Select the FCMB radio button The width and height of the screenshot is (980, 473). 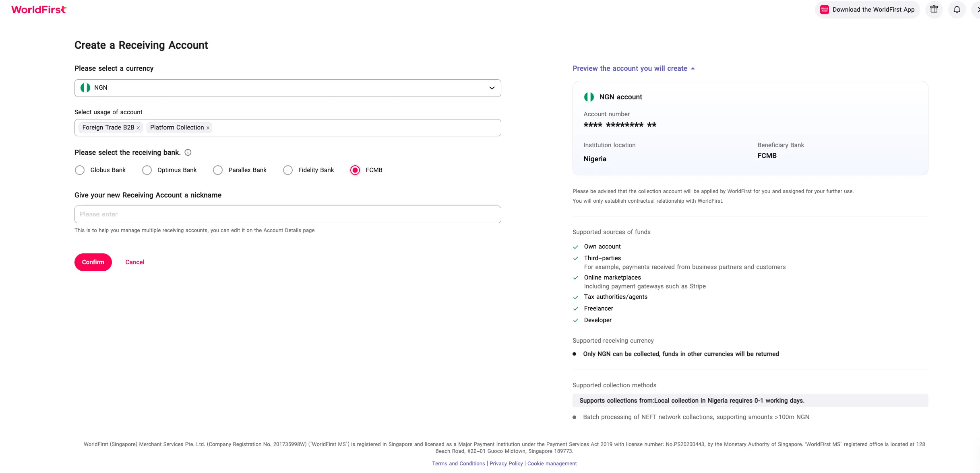click(355, 170)
